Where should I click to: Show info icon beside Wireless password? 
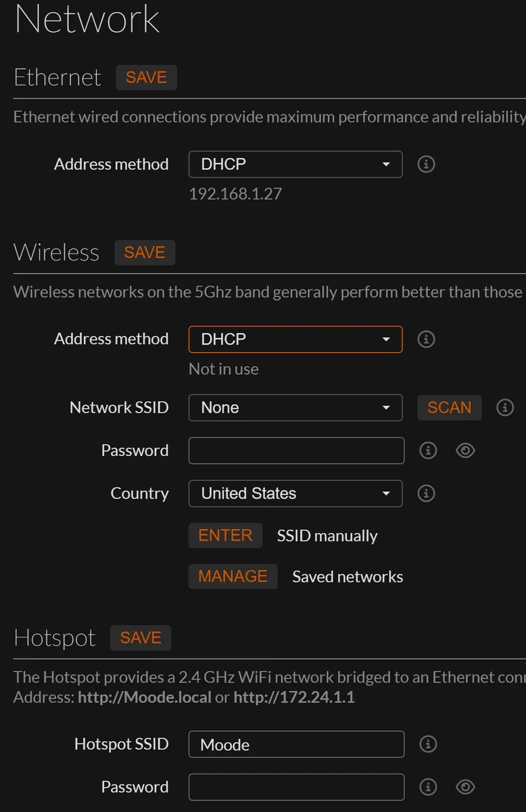pyautogui.click(x=428, y=450)
